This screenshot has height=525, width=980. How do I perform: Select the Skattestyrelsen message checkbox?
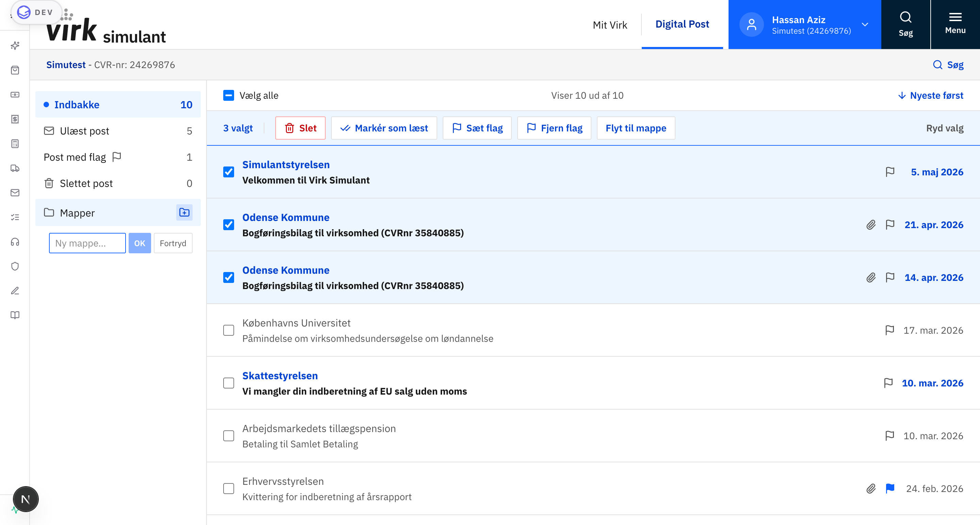(x=229, y=383)
